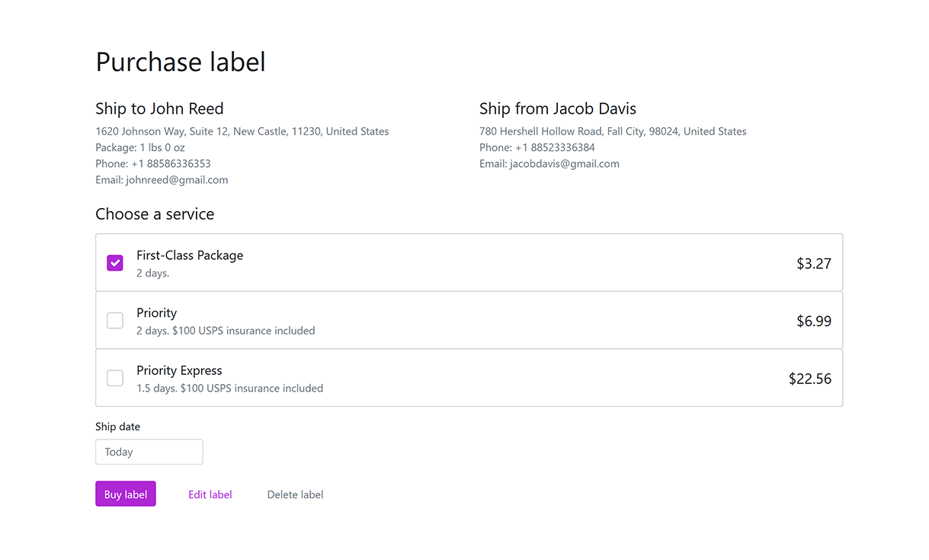Select the Priority Express service title
929x560 pixels.
(179, 370)
